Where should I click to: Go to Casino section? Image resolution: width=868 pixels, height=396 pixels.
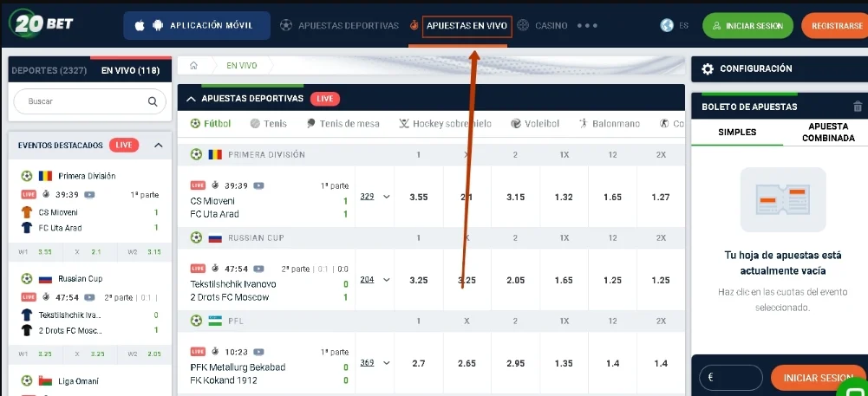[x=543, y=25]
